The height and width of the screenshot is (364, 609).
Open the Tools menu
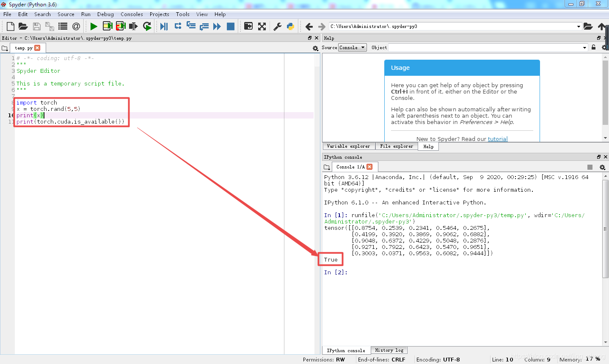[182, 14]
